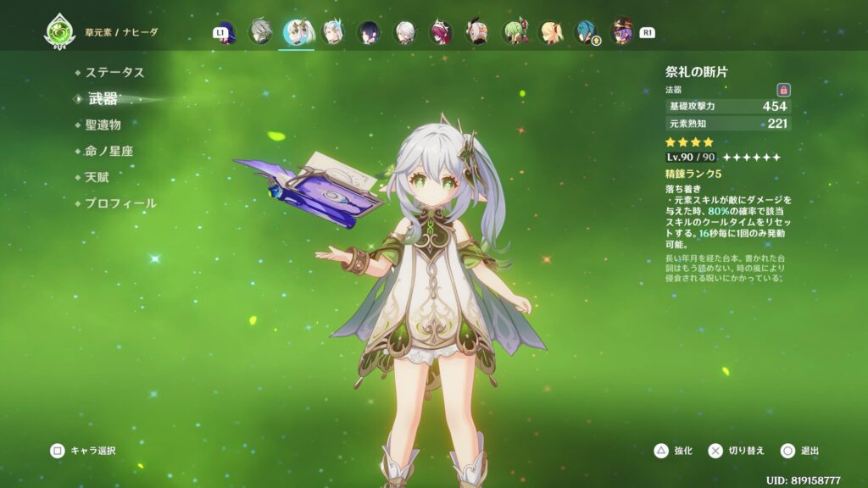
Task: Click the floating purple catalyst book
Action: point(310,191)
